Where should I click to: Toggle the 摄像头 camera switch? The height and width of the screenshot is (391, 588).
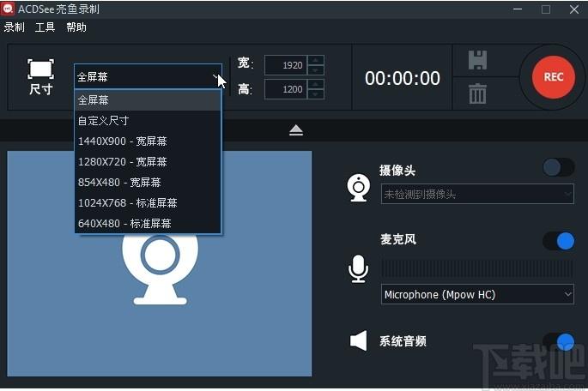coord(558,167)
